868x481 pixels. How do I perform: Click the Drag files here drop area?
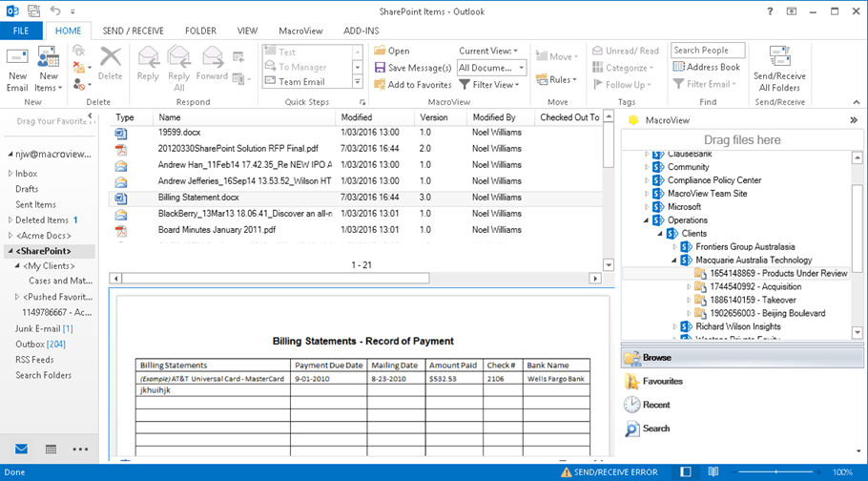742,140
